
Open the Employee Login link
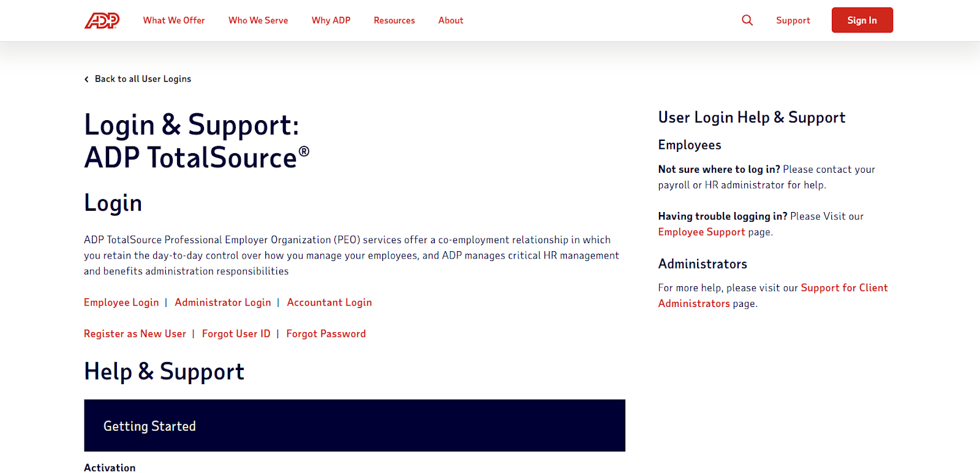pos(121,303)
